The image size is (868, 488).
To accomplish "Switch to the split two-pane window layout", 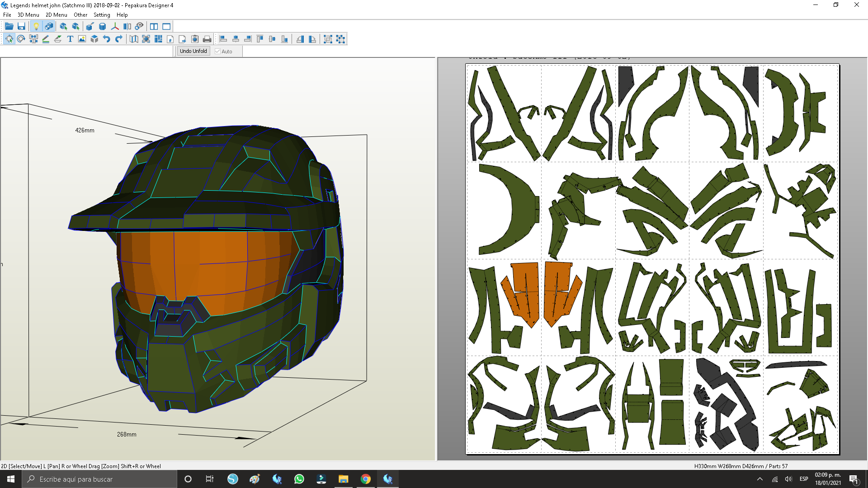I will tap(154, 26).
